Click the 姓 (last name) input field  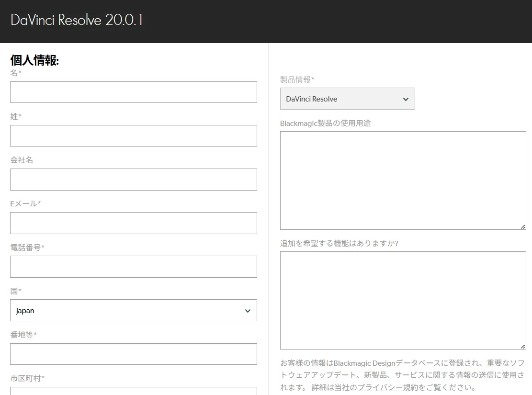coord(133,136)
